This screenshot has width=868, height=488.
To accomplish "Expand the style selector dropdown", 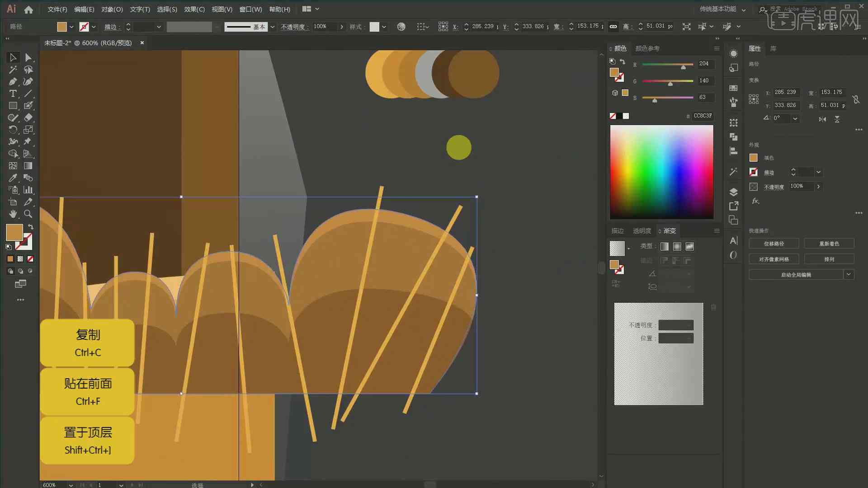I will pyautogui.click(x=386, y=26).
